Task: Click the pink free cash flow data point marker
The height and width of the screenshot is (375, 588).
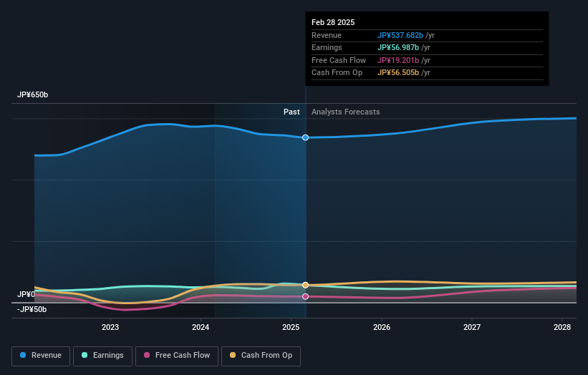Action: tap(305, 296)
